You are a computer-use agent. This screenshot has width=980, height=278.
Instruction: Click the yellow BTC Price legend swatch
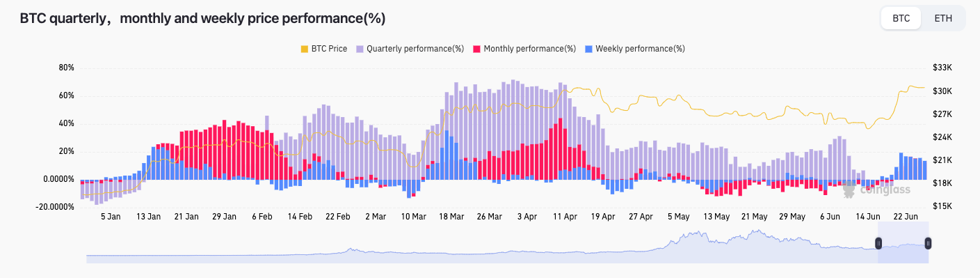click(304, 49)
